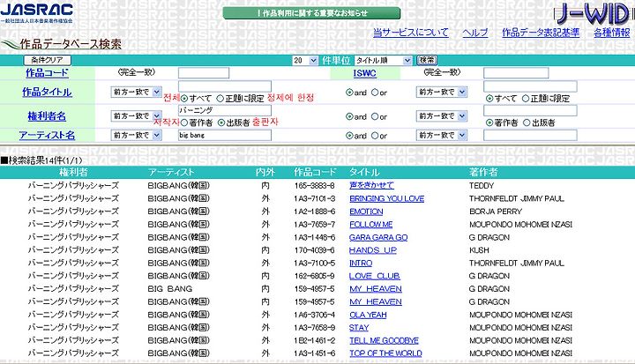
Task: Focus the 作品コード input field
Action: [204, 73]
